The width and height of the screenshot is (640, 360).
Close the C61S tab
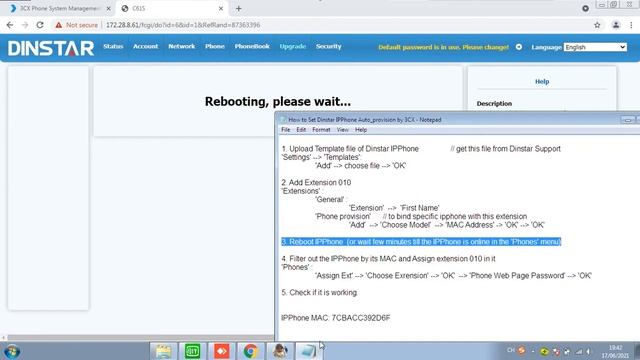[221, 8]
